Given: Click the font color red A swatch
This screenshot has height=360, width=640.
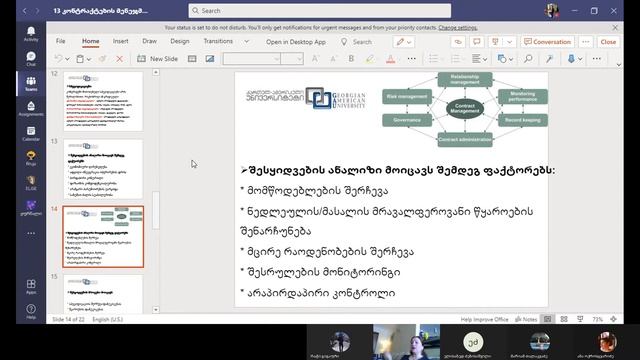Looking at the screenshot, I should pyautogui.click(x=391, y=59).
